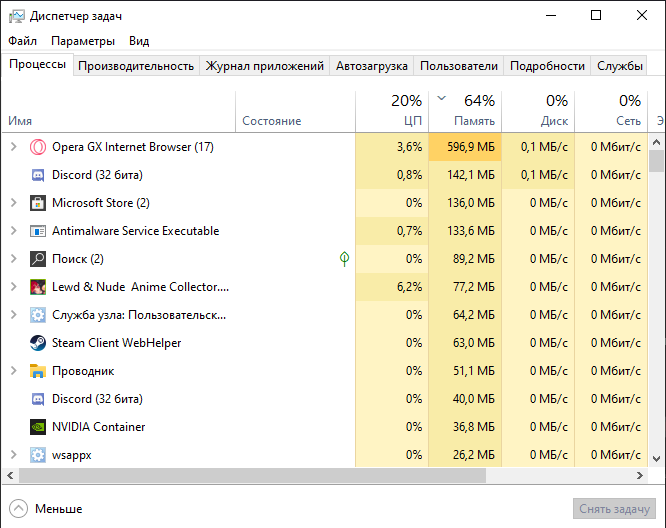Click the Меньше circle arrow icon
This screenshot has height=528, width=666.
coord(18,508)
